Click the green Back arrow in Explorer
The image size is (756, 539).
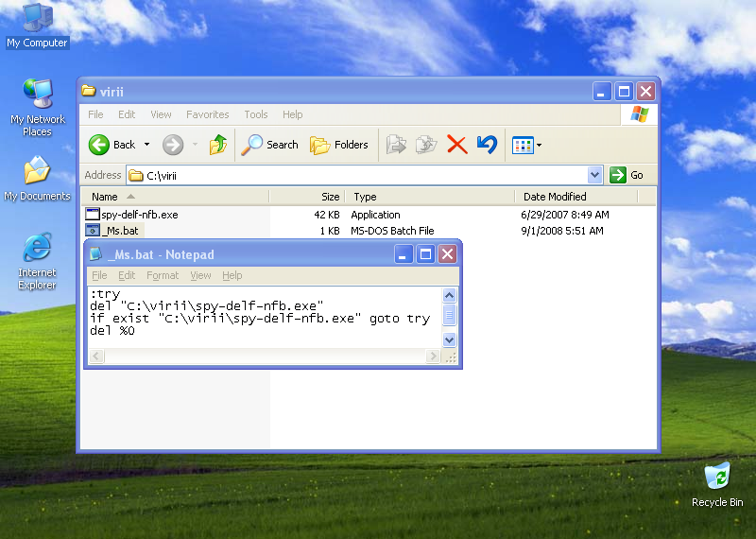pos(99,145)
